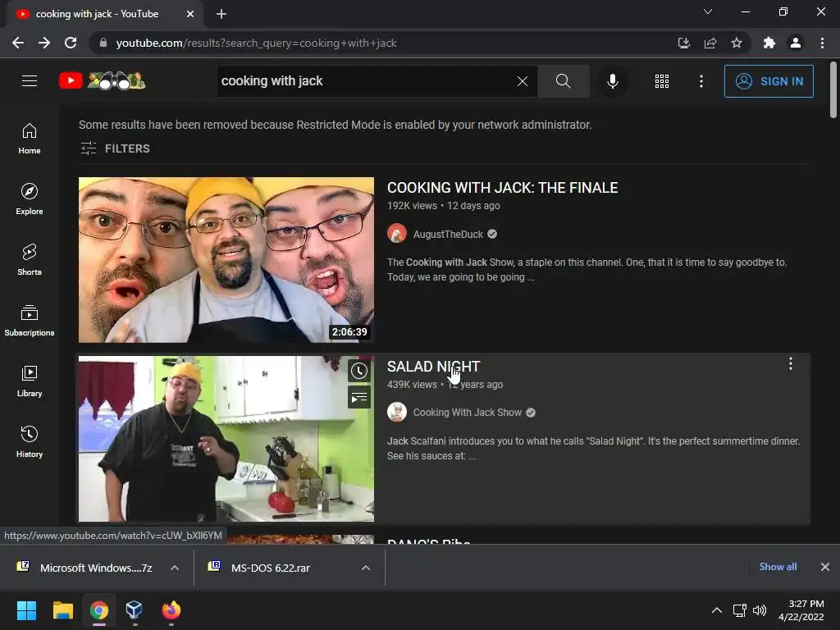
Task: Expand options for MS-DOS 6.22.rar download
Action: click(366, 568)
